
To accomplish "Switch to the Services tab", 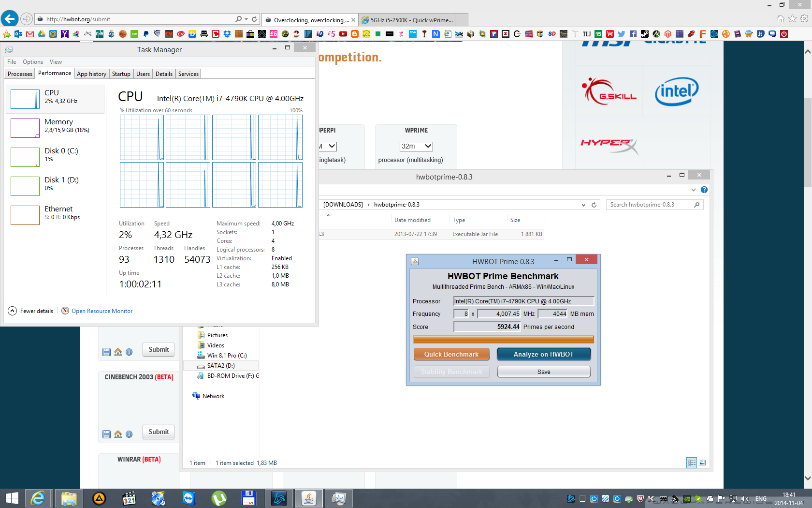I will 188,74.
